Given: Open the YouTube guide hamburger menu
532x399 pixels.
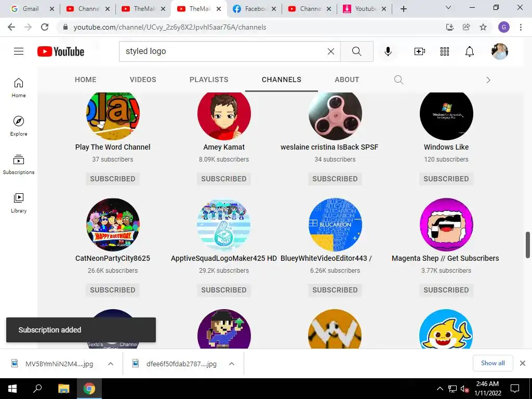Looking at the screenshot, I should tap(19, 51).
